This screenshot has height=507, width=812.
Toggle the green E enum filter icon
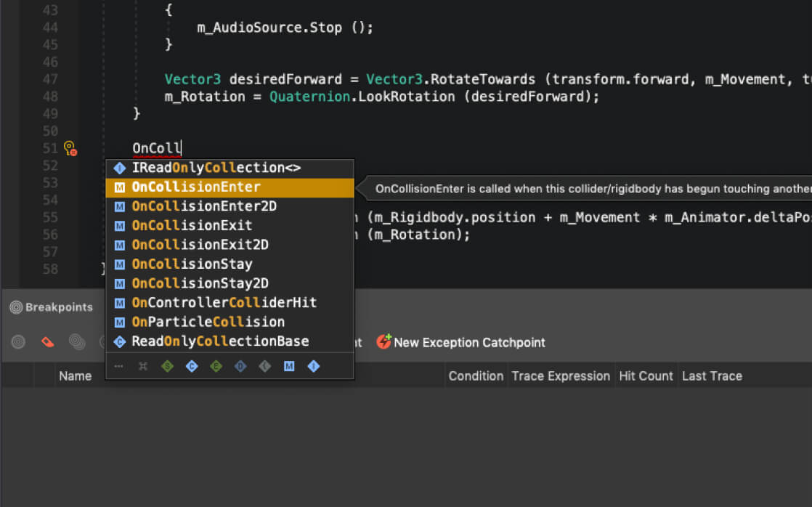coord(216,367)
